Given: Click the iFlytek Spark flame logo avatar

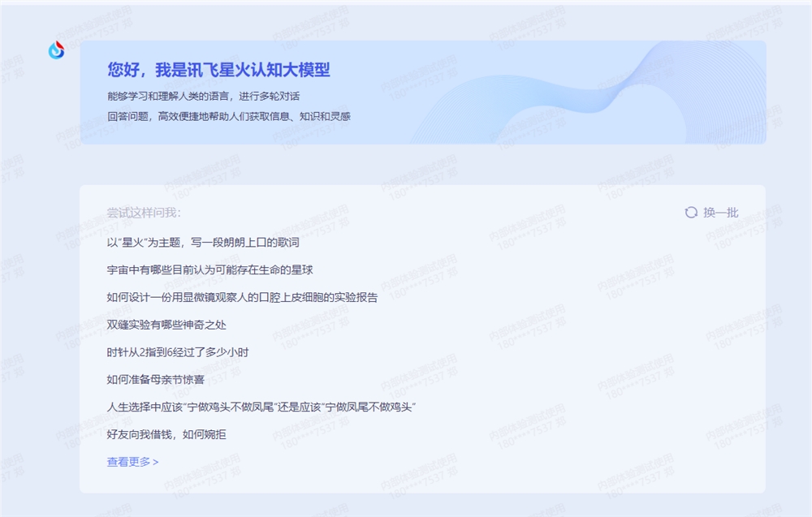Looking at the screenshot, I should click(57, 50).
